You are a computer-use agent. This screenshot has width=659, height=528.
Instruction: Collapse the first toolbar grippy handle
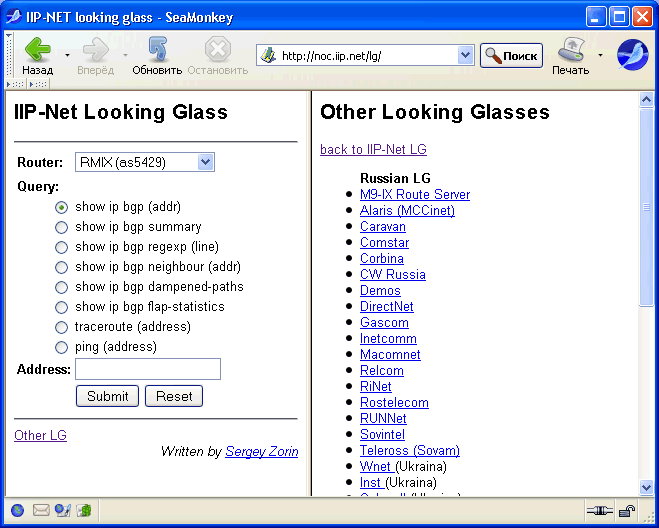tap(16, 84)
